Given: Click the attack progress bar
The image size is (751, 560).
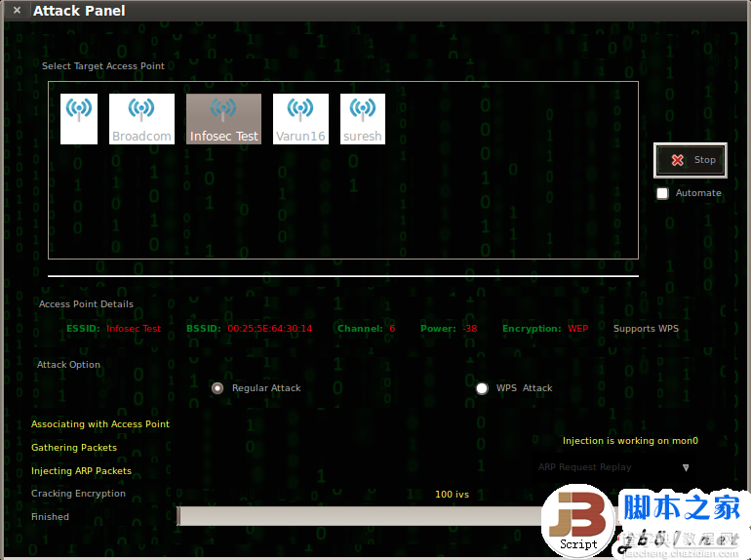Looking at the screenshot, I should tap(360, 516).
